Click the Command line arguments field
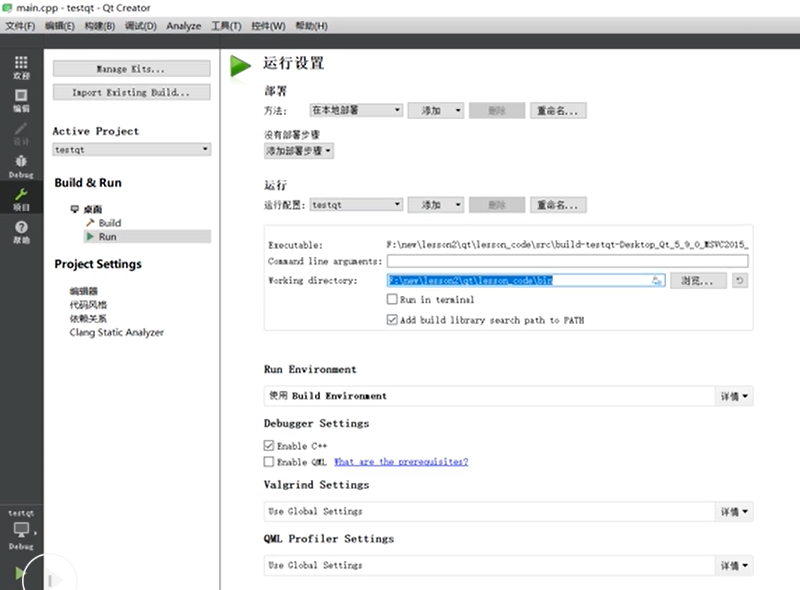This screenshot has height=590, width=800. pyautogui.click(x=567, y=262)
